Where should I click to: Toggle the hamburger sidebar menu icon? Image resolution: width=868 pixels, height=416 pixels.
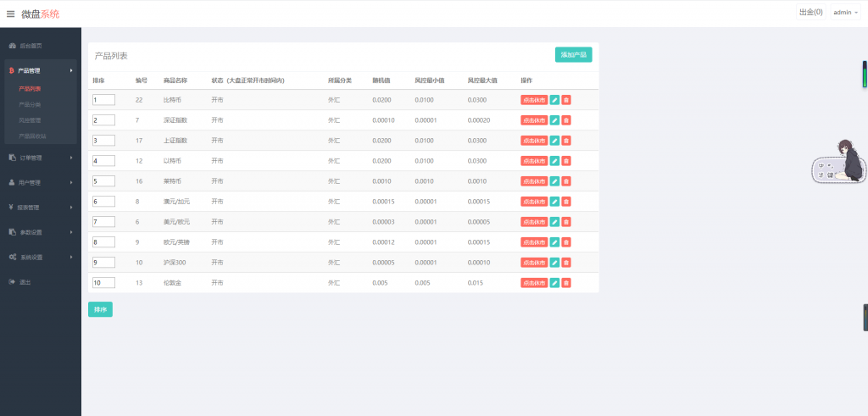pos(10,14)
